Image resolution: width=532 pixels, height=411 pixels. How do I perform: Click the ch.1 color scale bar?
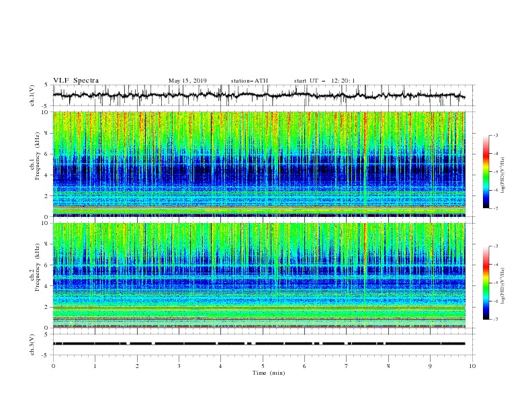[x=486, y=172]
